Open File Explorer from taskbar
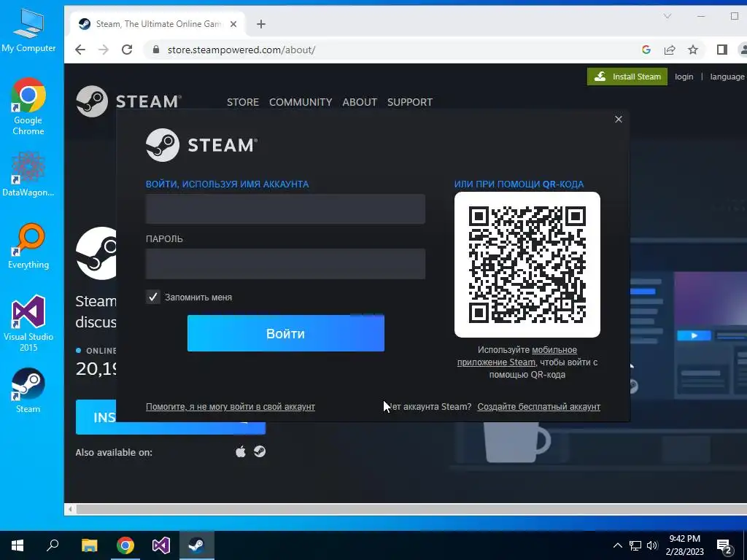 pyautogui.click(x=89, y=545)
